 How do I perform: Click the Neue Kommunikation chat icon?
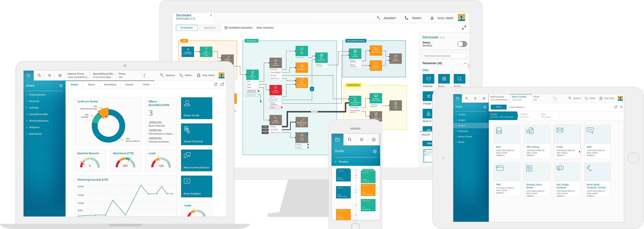(x=187, y=155)
